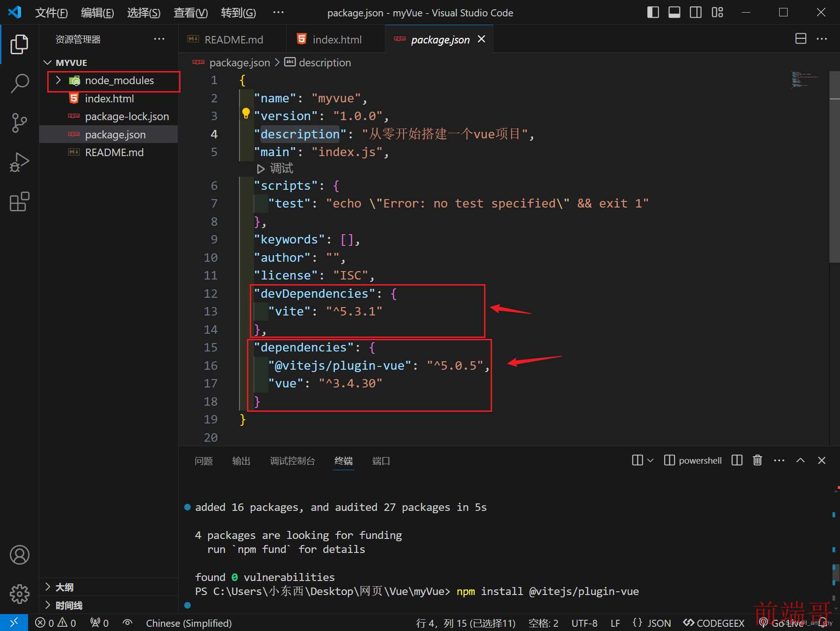Open the Source Control view
Viewport: 840px width, 631px height.
[x=19, y=123]
